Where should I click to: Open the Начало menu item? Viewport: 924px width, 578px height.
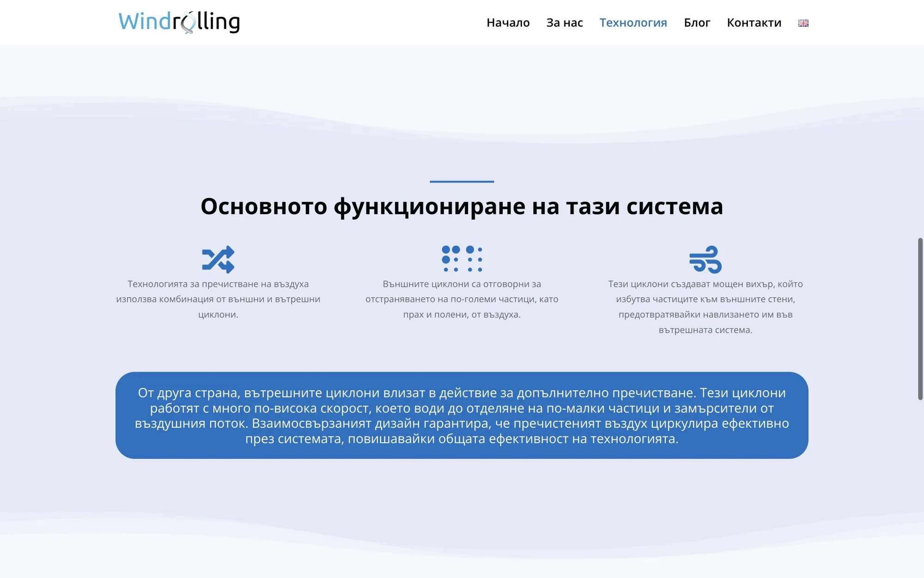[508, 23]
